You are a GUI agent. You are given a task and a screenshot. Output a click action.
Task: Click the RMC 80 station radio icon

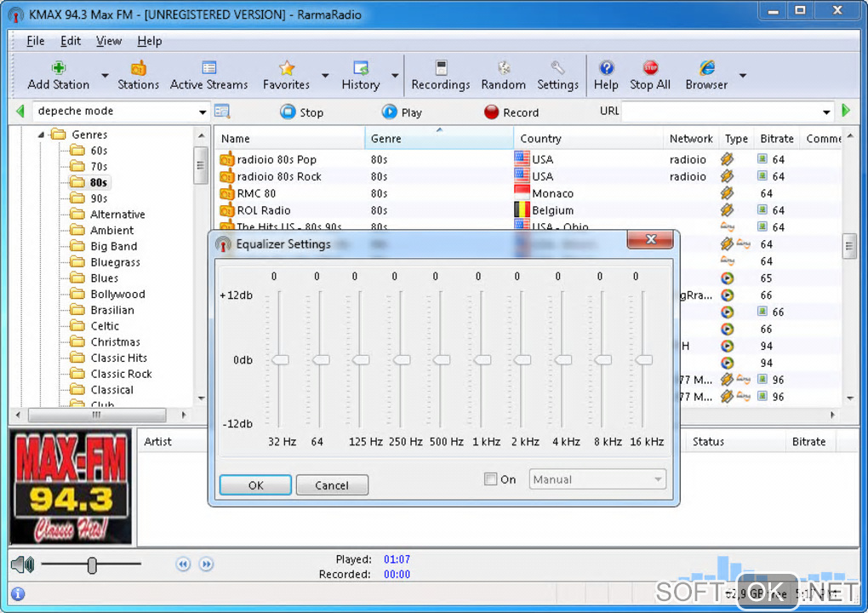[227, 194]
